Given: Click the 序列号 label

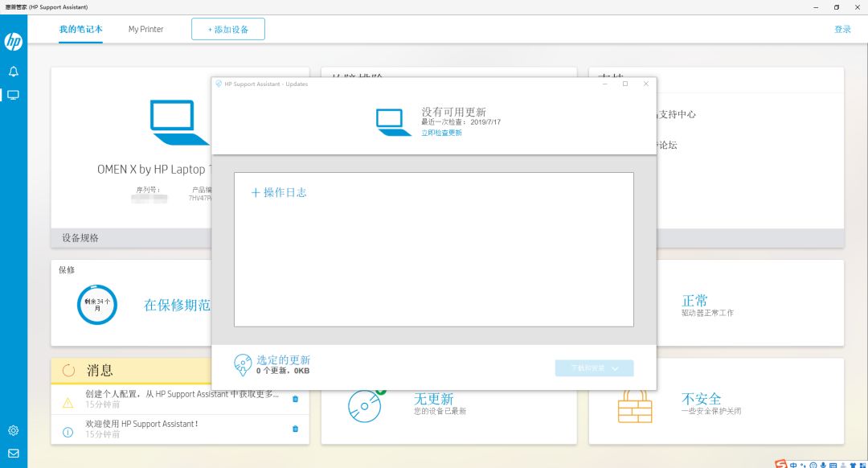Looking at the screenshot, I should [148, 190].
